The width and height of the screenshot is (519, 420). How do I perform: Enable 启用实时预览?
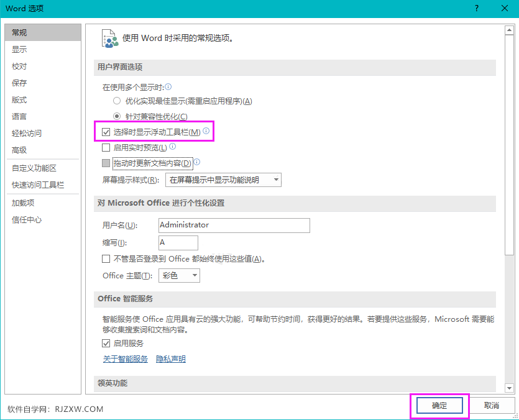106,147
